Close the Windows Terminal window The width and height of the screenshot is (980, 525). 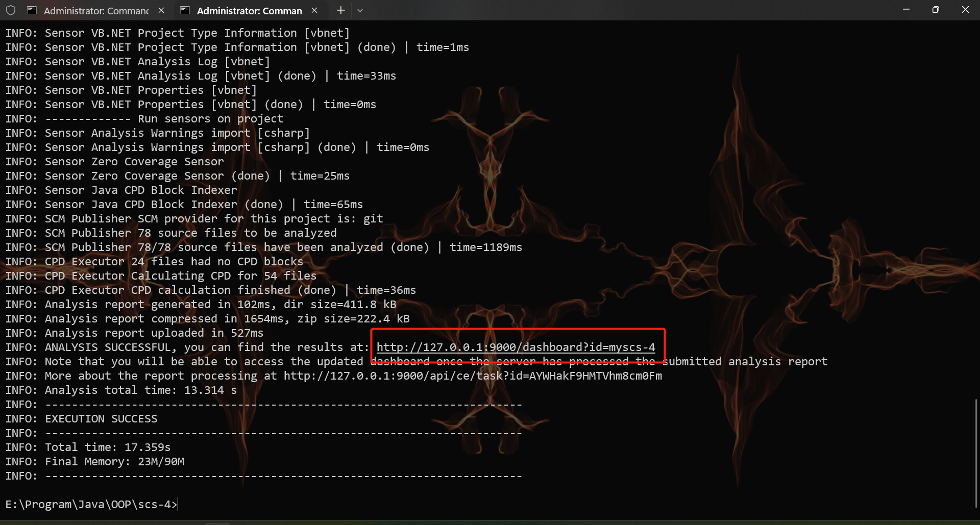click(965, 10)
